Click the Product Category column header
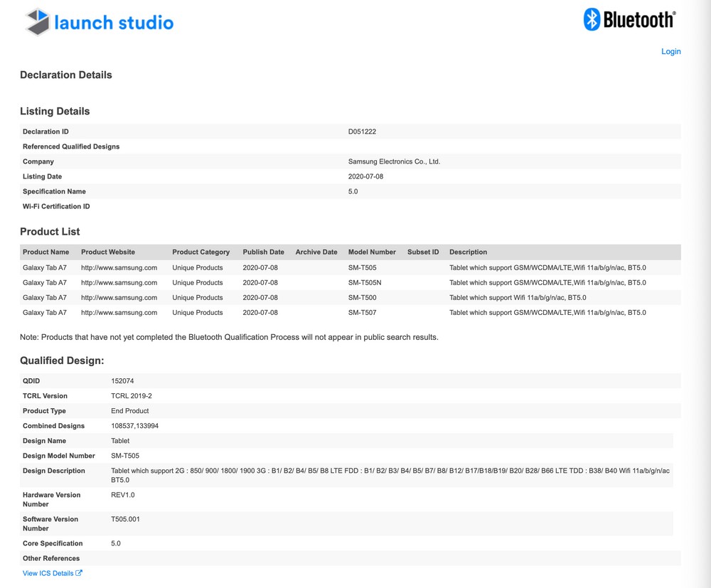711x588 pixels. click(201, 252)
